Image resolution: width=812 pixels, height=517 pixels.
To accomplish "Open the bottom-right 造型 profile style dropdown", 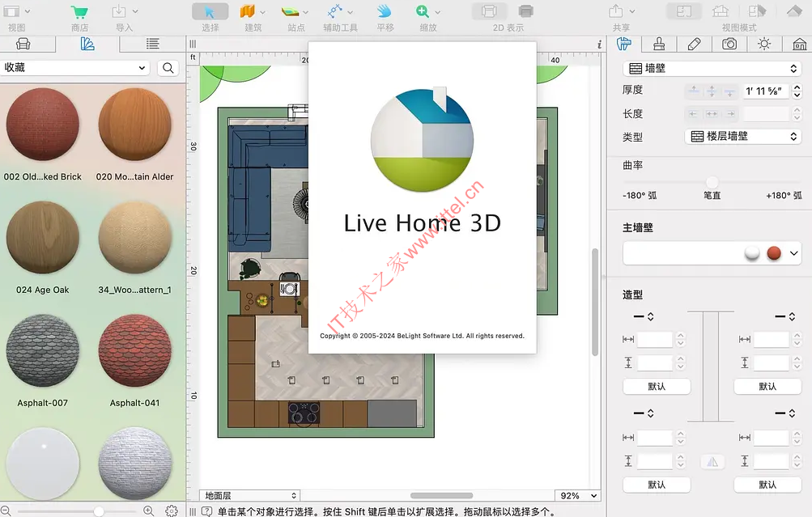I will (x=785, y=413).
